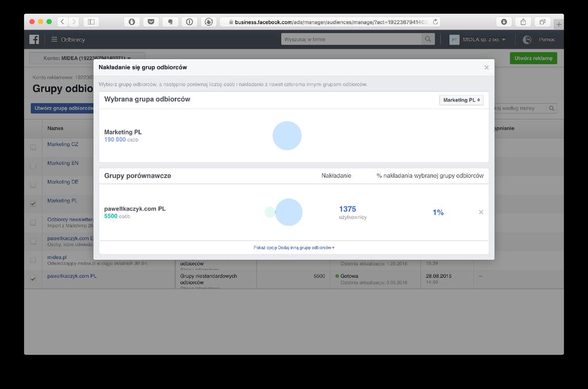588x389 pixels.
Task: Close the Nakładanie się grup odbiorców dialog
Action: coord(486,67)
